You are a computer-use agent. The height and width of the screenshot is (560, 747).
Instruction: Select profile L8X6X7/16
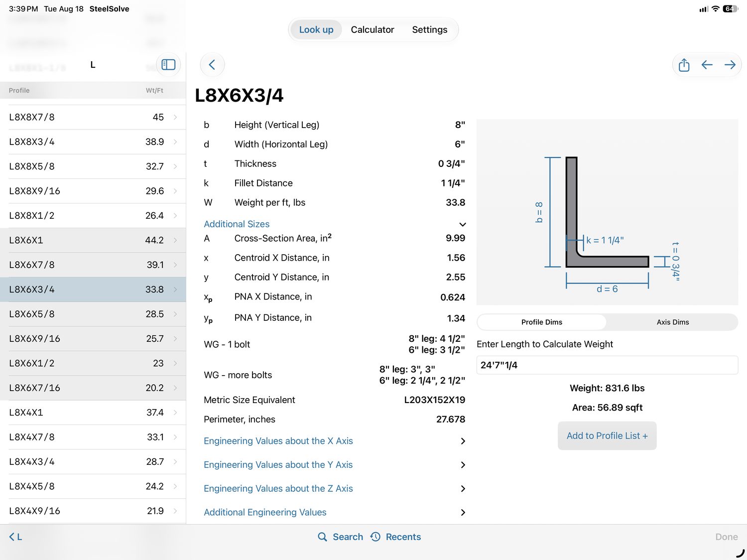(93, 388)
